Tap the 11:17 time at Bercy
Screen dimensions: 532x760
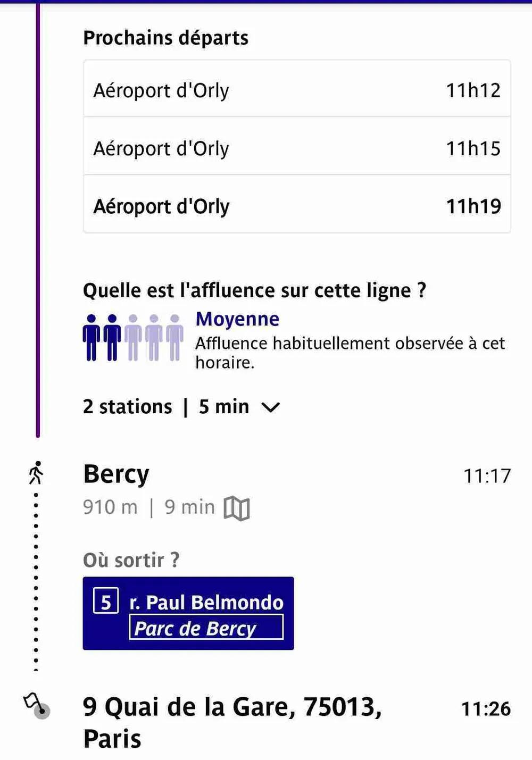(487, 476)
